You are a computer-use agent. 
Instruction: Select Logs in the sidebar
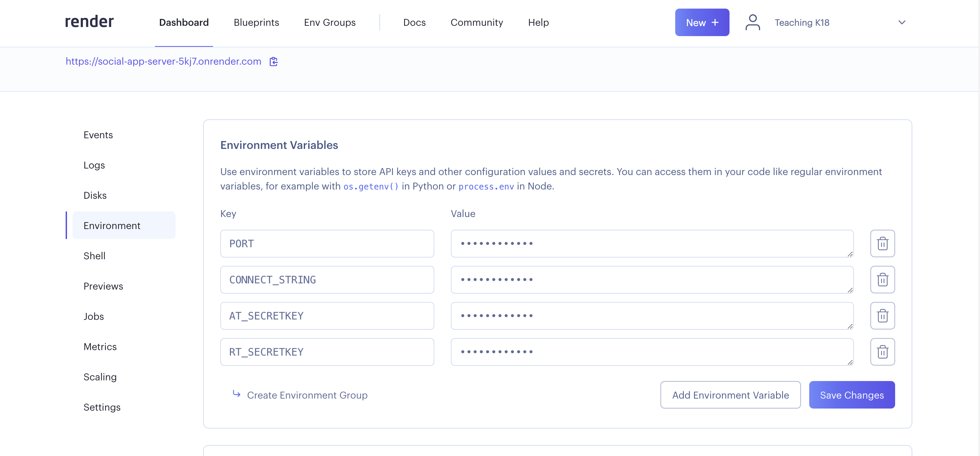click(x=94, y=165)
